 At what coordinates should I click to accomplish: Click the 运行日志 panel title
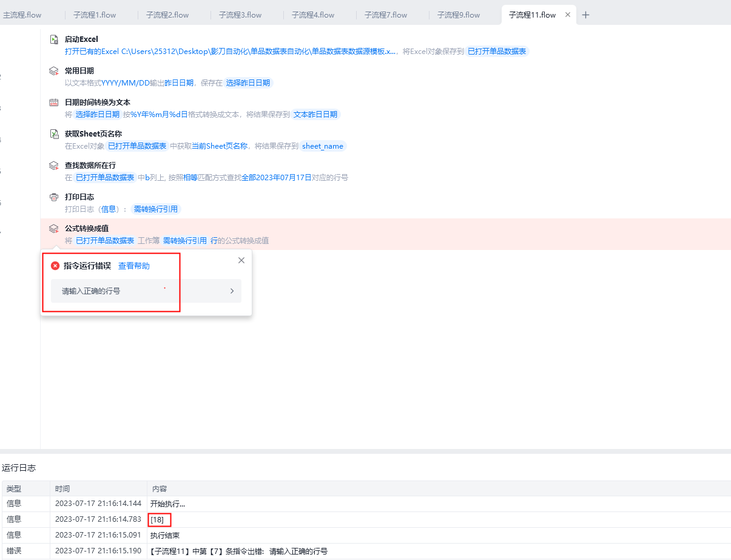pos(19,468)
